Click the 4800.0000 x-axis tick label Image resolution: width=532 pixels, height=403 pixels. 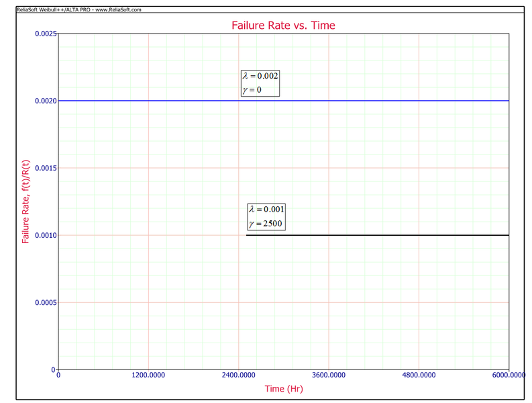point(418,376)
